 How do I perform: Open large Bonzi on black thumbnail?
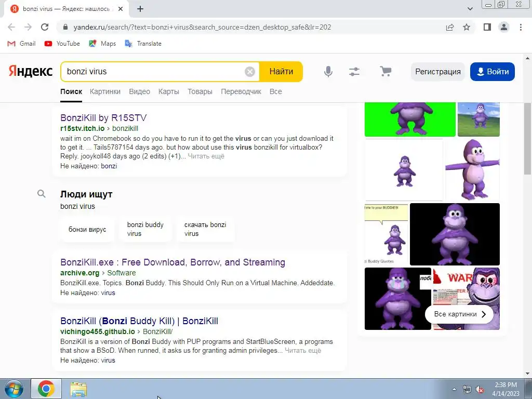[x=455, y=234]
